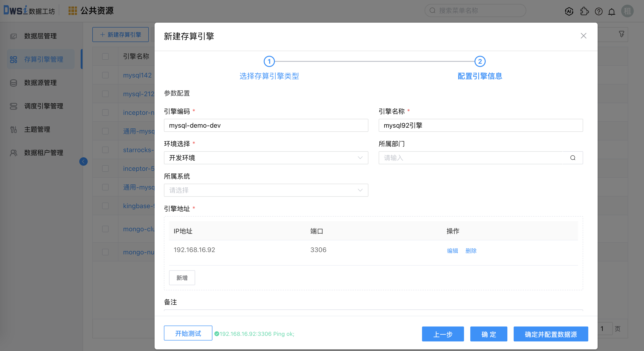Open the notification bell
Viewport: 644px width, 351px height.
tap(612, 11)
